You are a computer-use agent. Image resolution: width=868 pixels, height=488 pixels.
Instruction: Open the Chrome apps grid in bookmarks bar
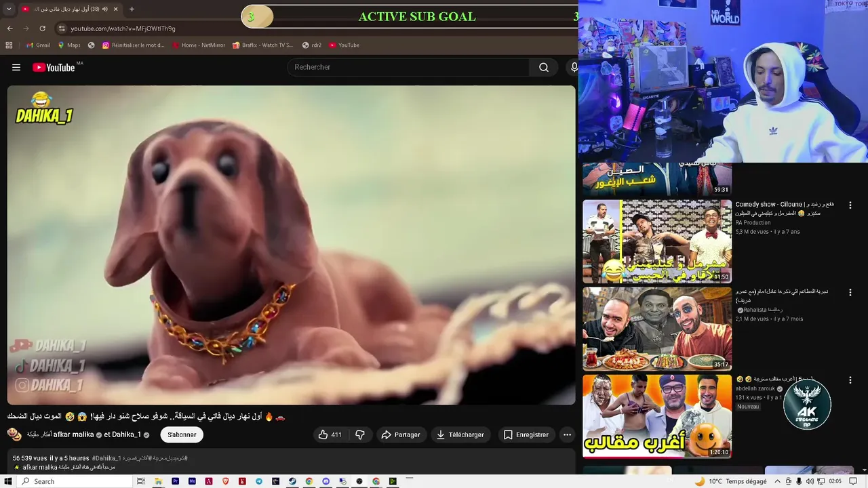[x=9, y=45]
